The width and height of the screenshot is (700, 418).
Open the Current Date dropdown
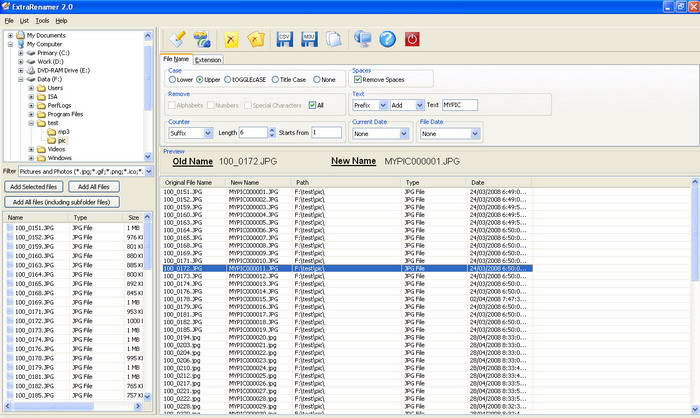click(404, 134)
